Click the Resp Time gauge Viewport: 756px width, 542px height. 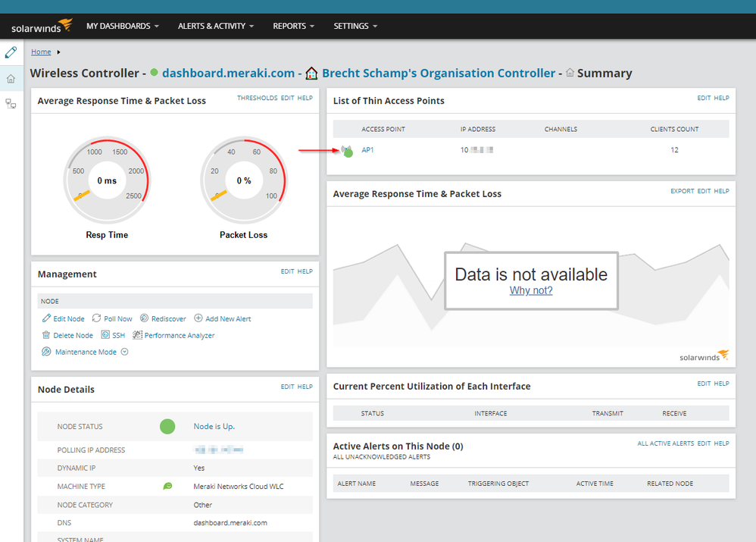107,180
